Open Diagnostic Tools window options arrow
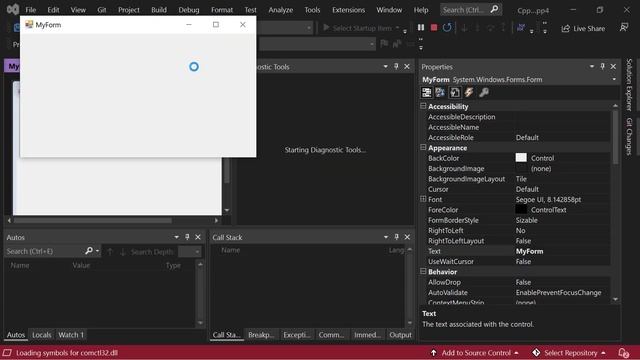 (x=385, y=66)
